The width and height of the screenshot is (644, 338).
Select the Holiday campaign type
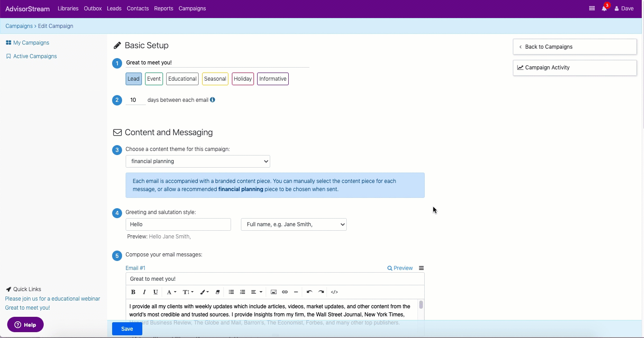pyautogui.click(x=243, y=79)
